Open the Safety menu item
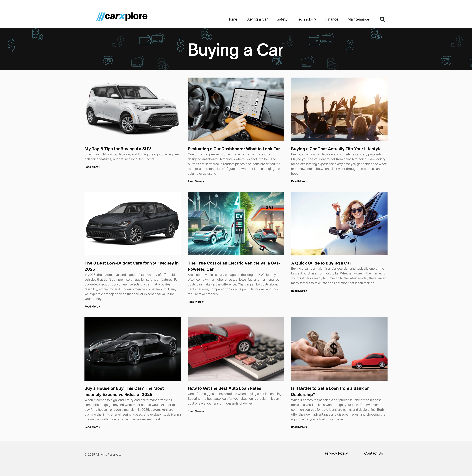 (x=282, y=19)
